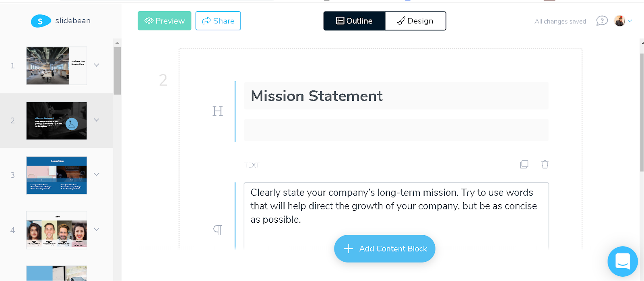The image size is (644, 281).
Task: Click the Preview button
Action: click(164, 21)
